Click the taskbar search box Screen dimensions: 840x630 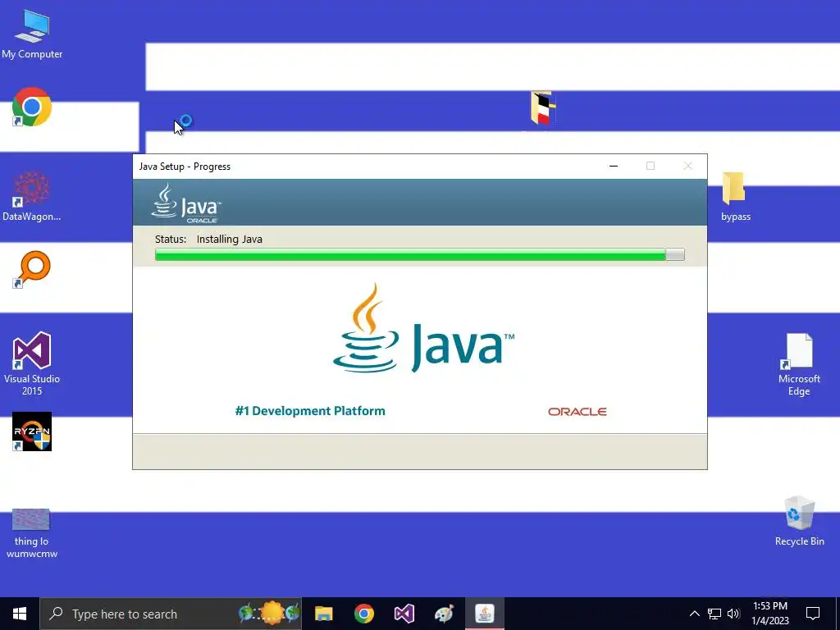point(171,614)
